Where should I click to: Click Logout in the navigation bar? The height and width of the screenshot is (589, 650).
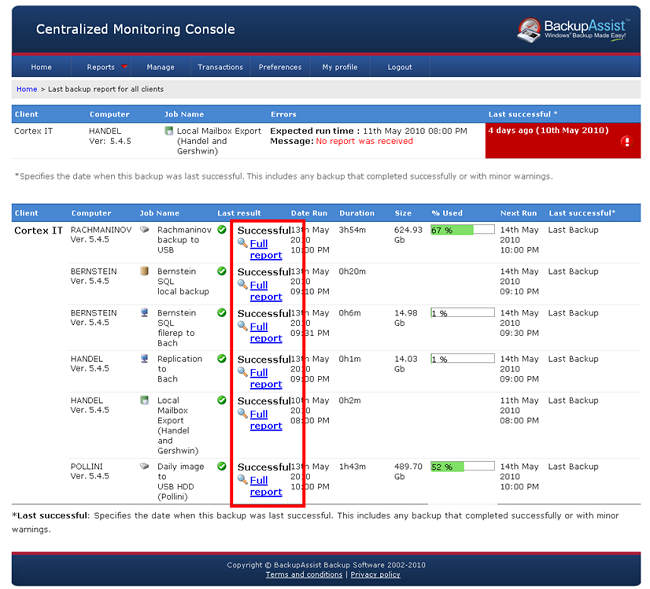[x=400, y=67]
